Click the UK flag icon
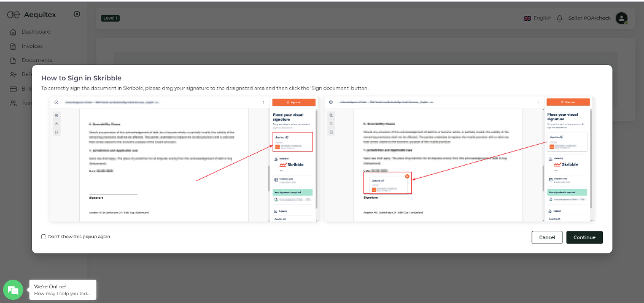This screenshot has width=644, height=303. (527, 18)
